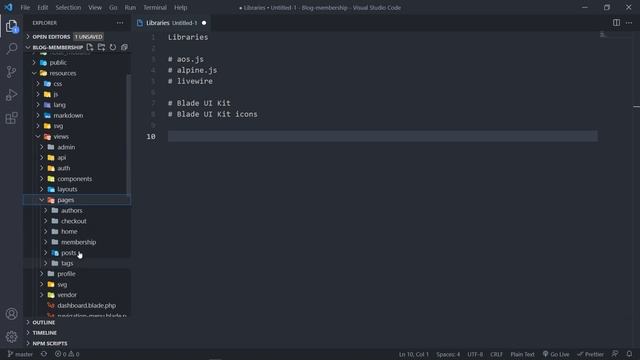The width and height of the screenshot is (640, 360).
Task: Split the editor to the right
Action: (x=616, y=22)
